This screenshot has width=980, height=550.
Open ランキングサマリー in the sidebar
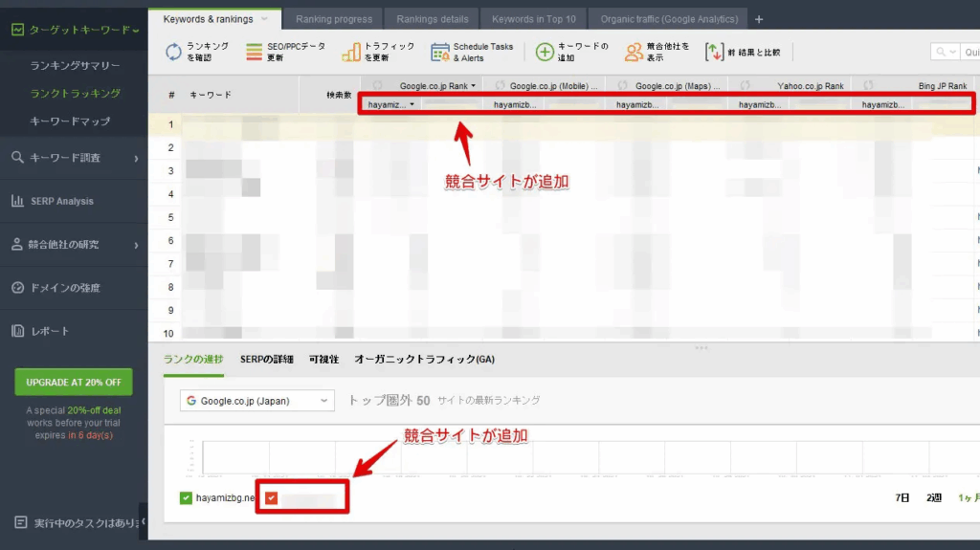click(75, 66)
